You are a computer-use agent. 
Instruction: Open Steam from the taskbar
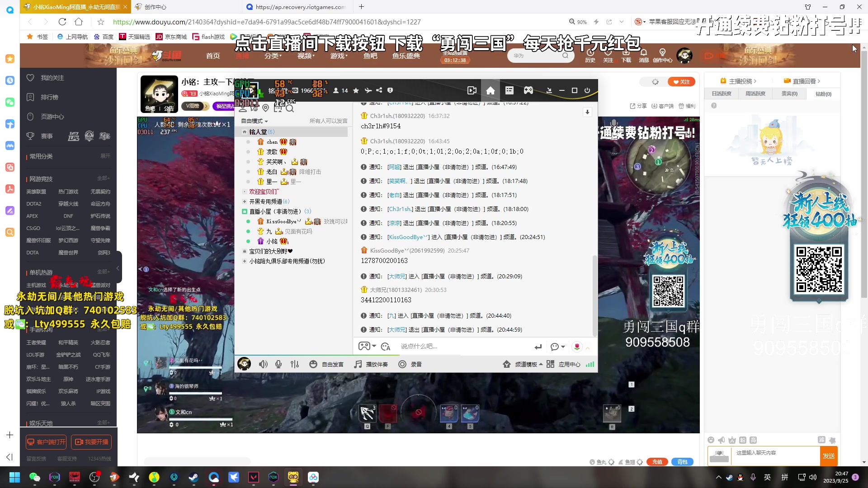193,477
